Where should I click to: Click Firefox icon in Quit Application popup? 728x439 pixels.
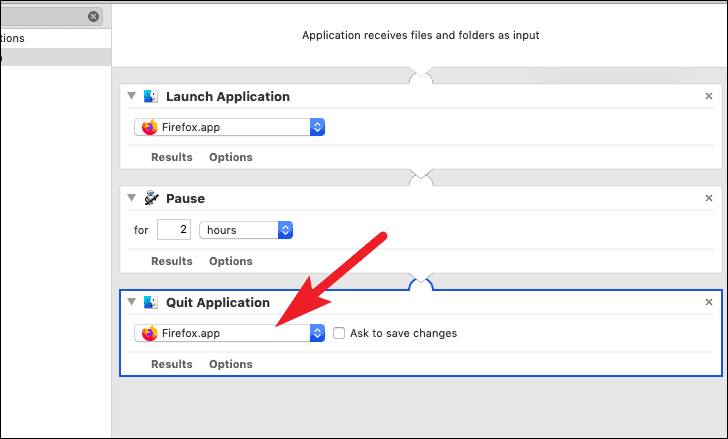tap(150, 333)
